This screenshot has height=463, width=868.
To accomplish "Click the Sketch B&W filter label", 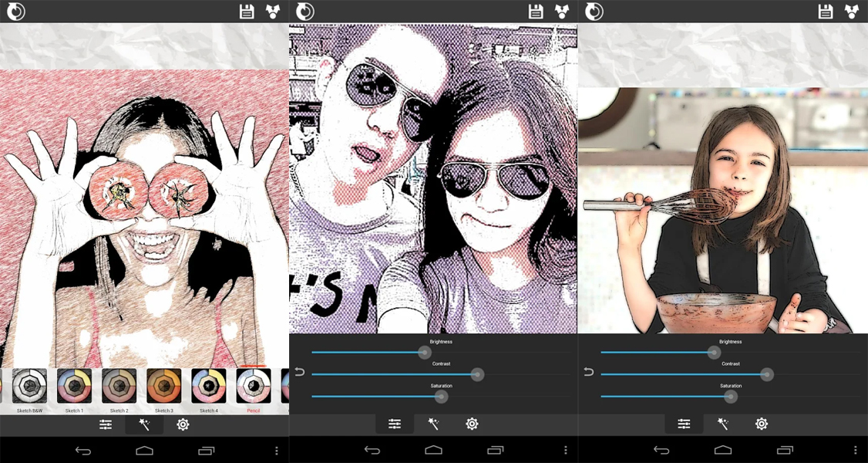I will [x=29, y=411].
